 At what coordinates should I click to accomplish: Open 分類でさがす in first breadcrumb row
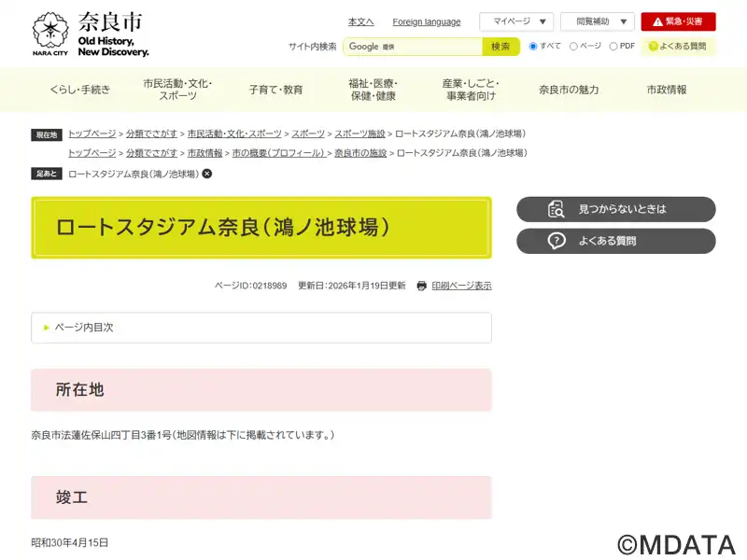click(151, 133)
